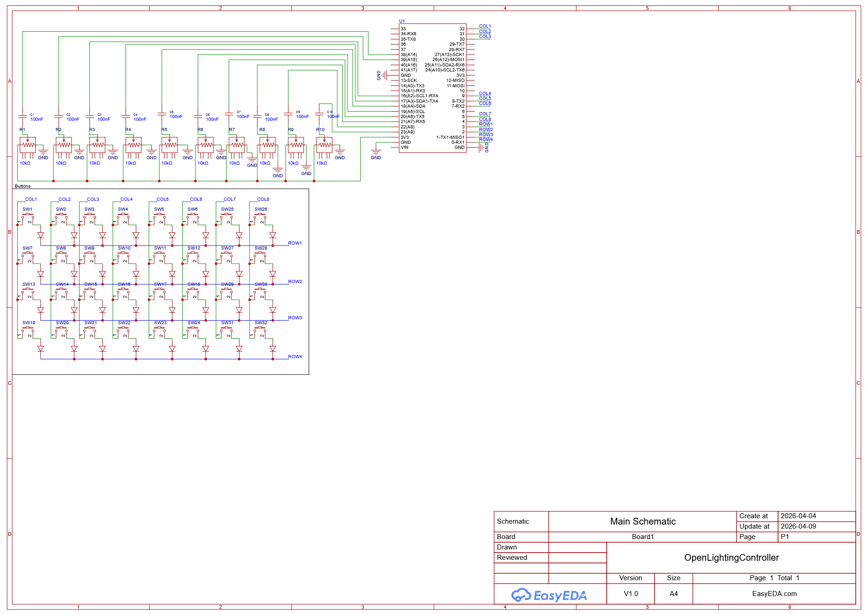Select the '38(A14)' pin name on U1
This screenshot has height=615, width=868.
[409, 55]
